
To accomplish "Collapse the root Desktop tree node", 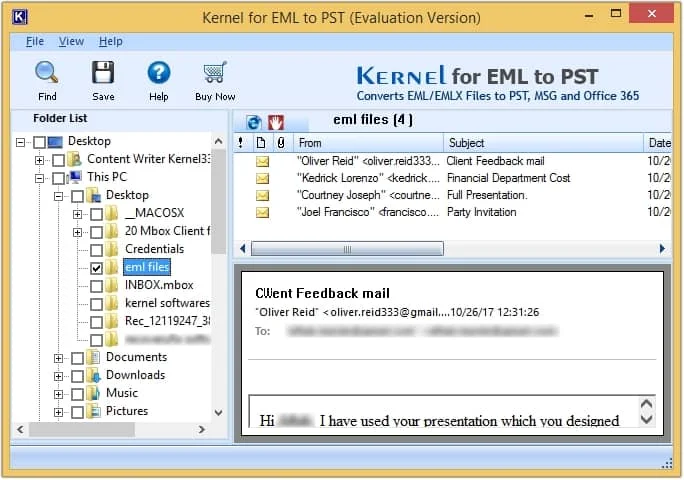I will pyautogui.click(x=20, y=142).
